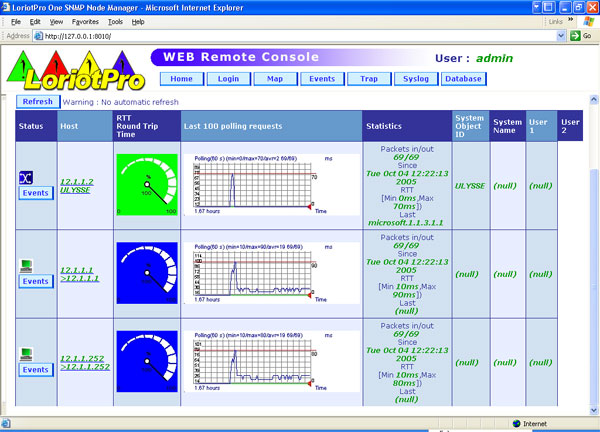Open Events for host 12.1.1.252
600x432 pixels.
36,370
